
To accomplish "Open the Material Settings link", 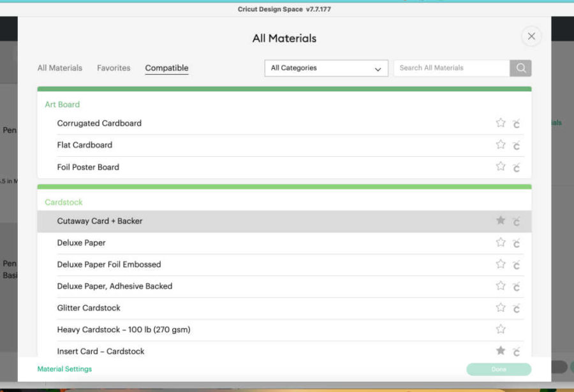I will (x=64, y=369).
